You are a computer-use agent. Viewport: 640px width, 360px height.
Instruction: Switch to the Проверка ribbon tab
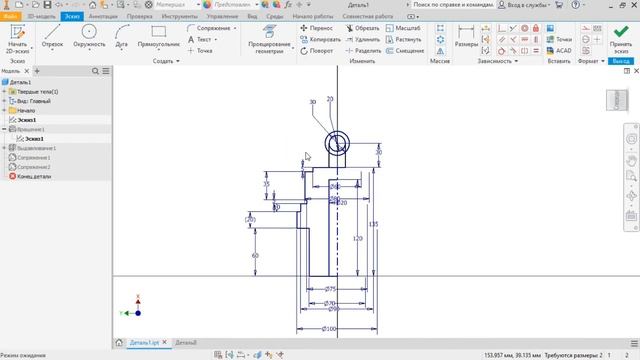(140, 16)
